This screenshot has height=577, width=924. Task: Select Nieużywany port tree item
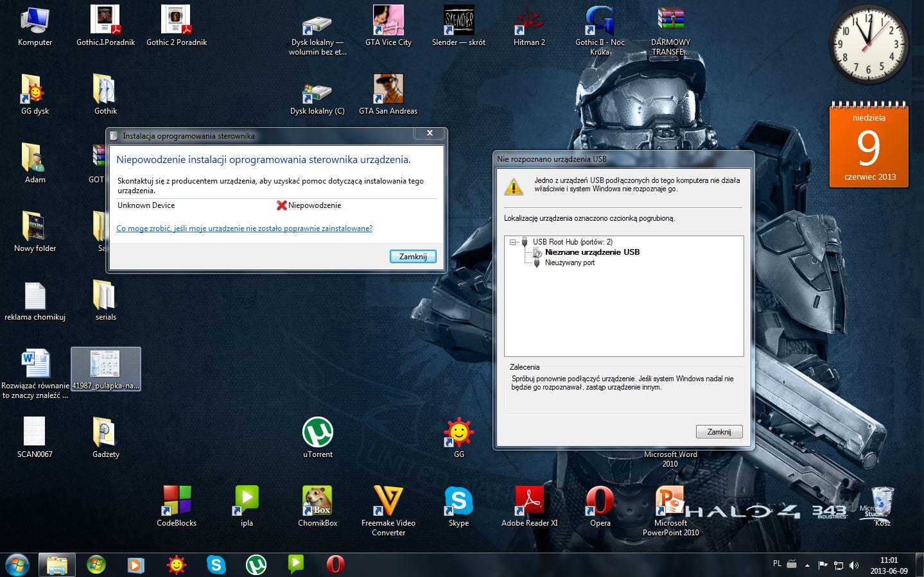[x=570, y=263]
